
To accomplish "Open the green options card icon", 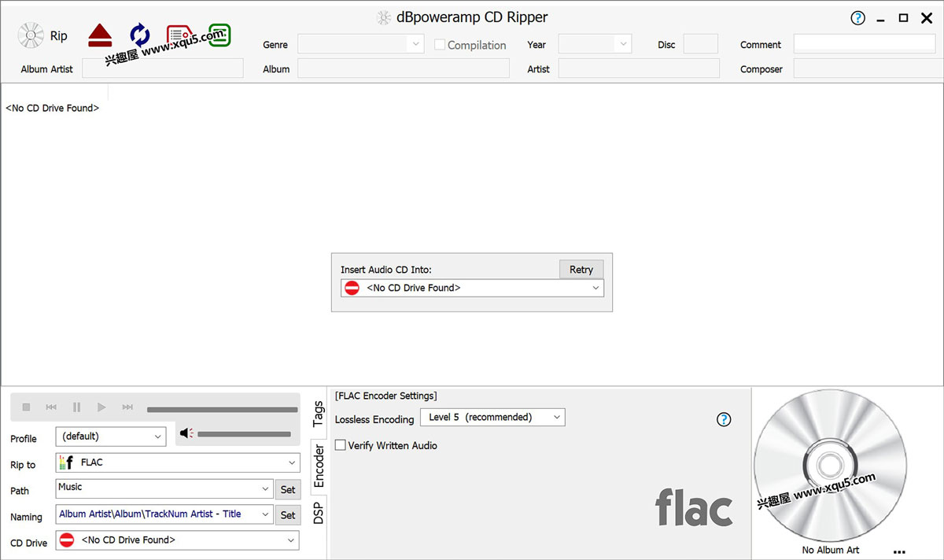I will tap(219, 35).
